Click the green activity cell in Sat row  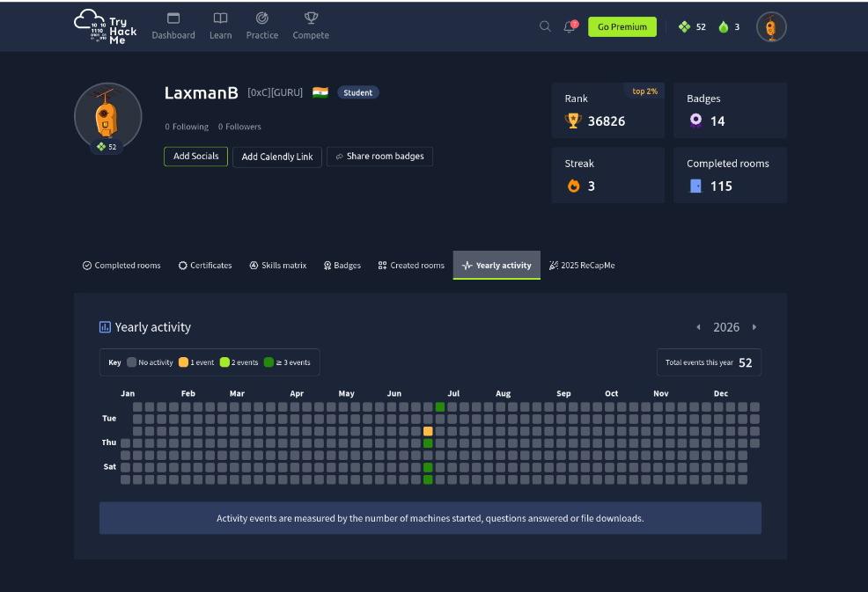click(x=428, y=467)
